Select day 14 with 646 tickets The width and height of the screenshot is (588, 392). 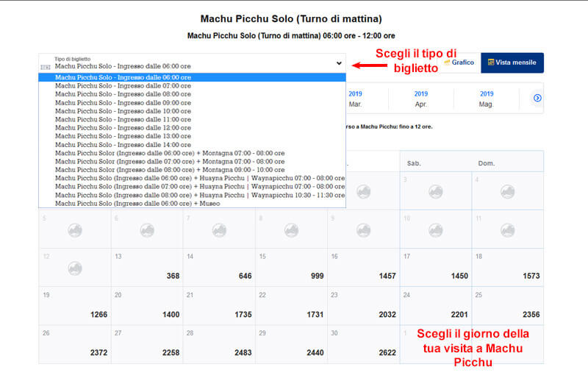(x=219, y=268)
